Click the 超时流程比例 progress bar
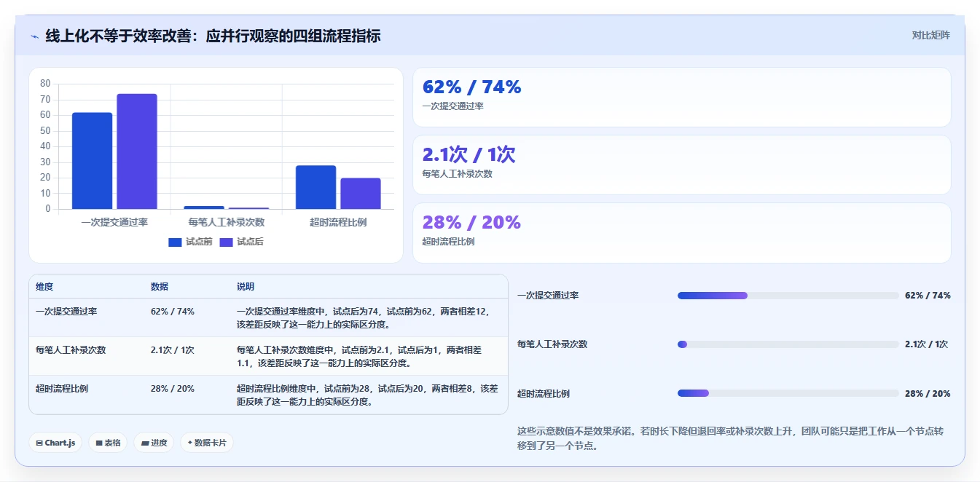980x482 pixels. pyautogui.click(x=788, y=393)
